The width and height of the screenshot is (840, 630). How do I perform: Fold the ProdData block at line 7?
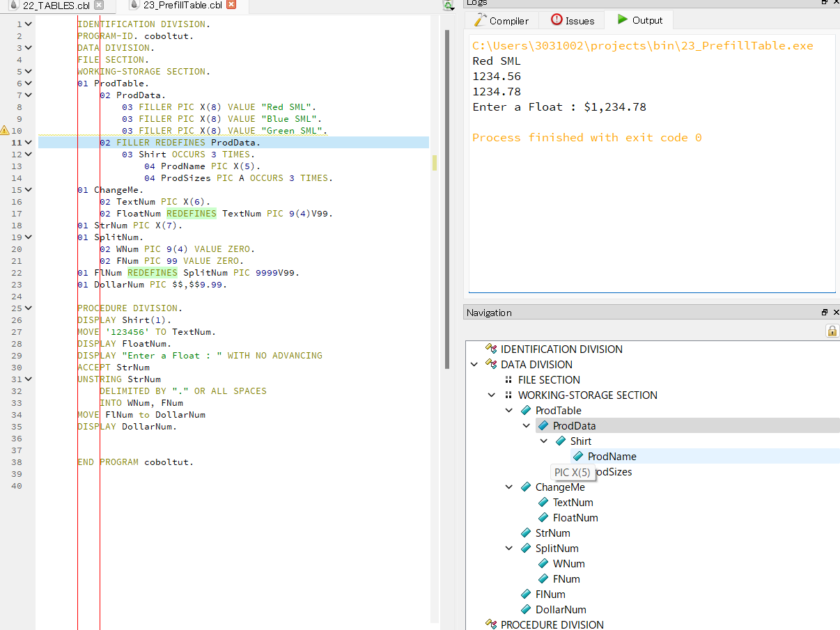[x=29, y=95]
